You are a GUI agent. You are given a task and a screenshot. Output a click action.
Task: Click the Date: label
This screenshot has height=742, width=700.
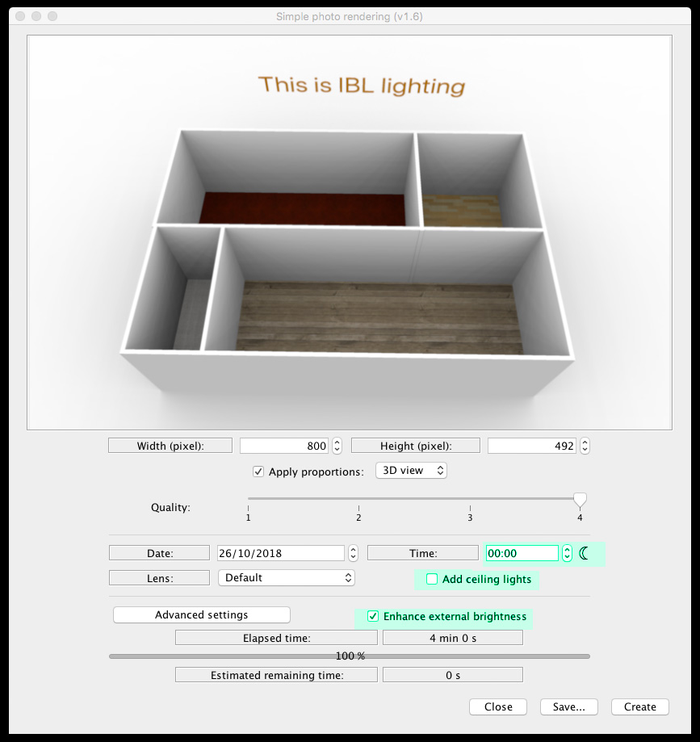[160, 553]
